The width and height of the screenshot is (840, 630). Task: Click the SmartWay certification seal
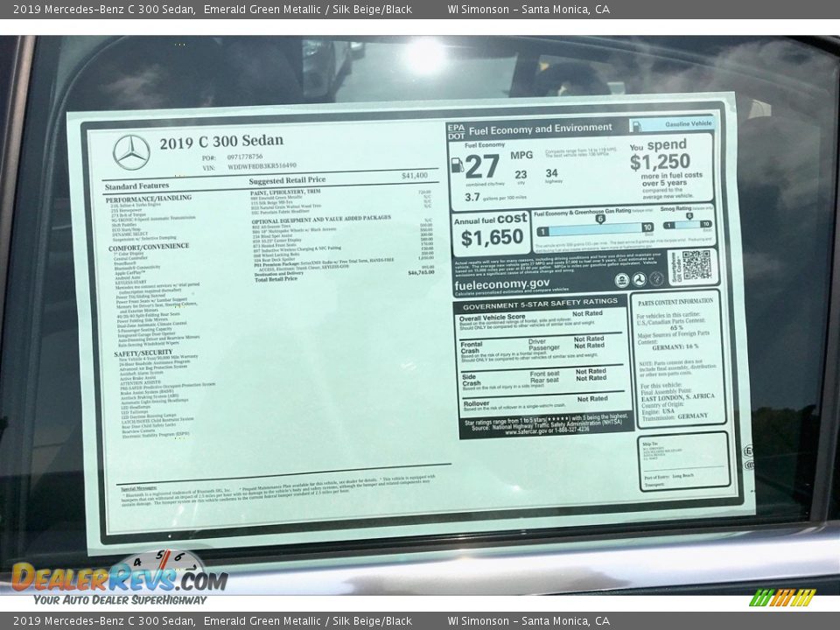tap(656, 280)
